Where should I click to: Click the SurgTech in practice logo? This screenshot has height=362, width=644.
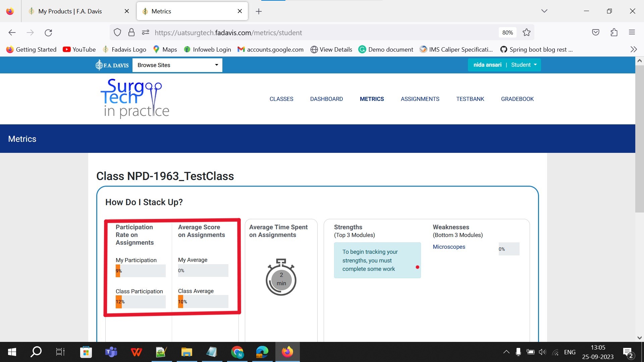pyautogui.click(x=135, y=98)
